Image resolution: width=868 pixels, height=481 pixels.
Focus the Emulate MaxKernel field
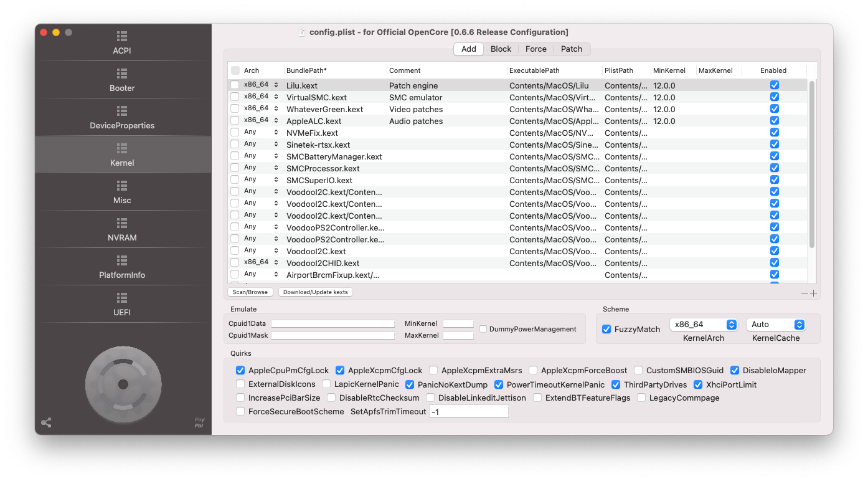[x=458, y=335]
